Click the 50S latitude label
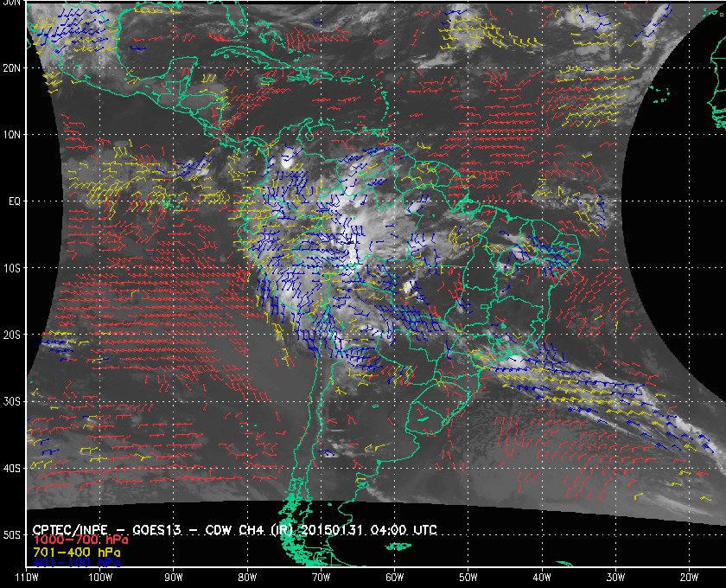This screenshot has height=588, width=726. click(x=12, y=535)
